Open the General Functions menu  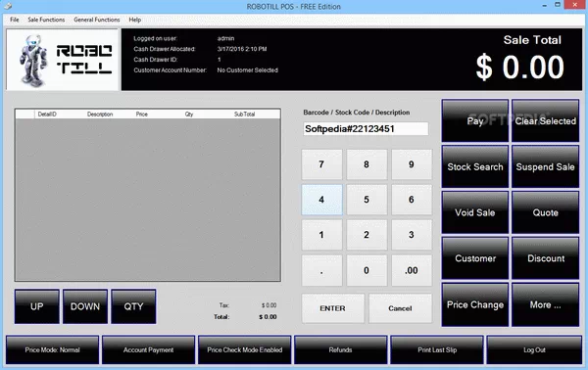(97, 20)
